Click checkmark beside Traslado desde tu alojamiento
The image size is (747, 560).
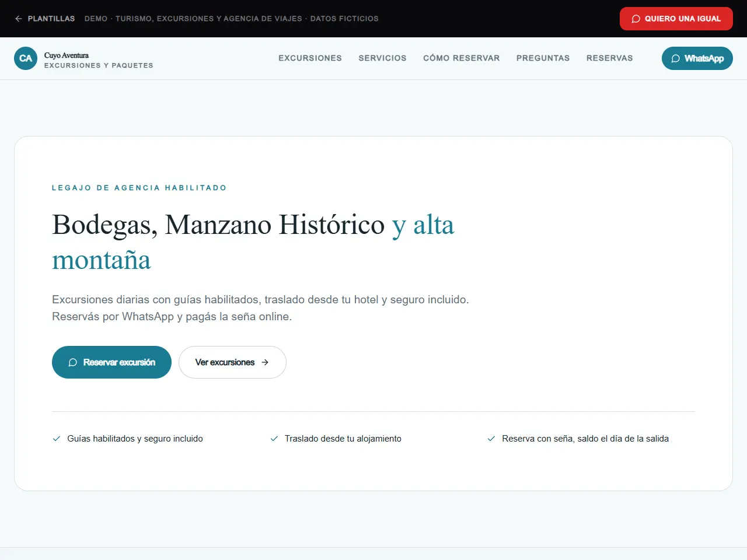[x=274, y=439]
